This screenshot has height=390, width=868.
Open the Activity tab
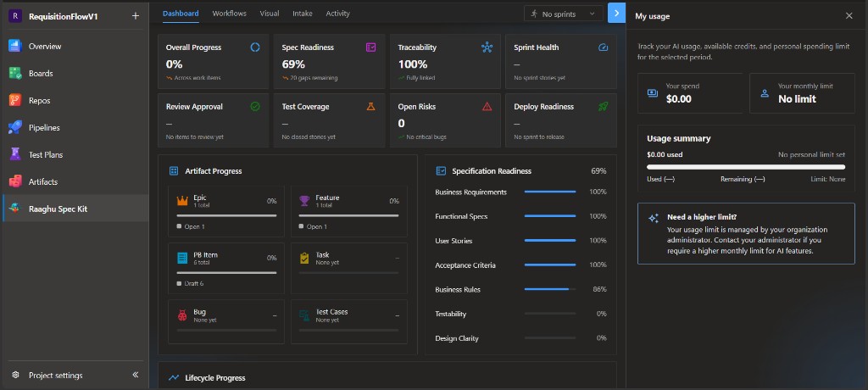(x=337, y=14)
